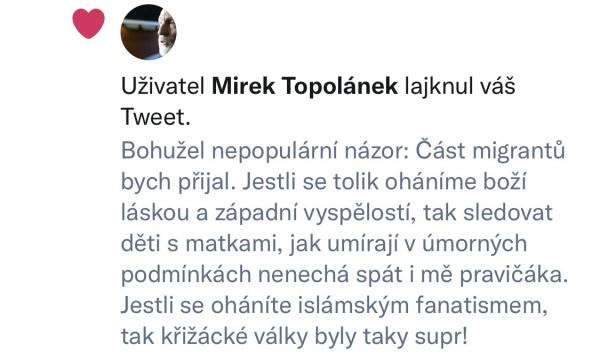Viewport: 600px width, 361px height.
Task: Open the Mirek Topolánek profile name link
Action: [x=305, y=86]
